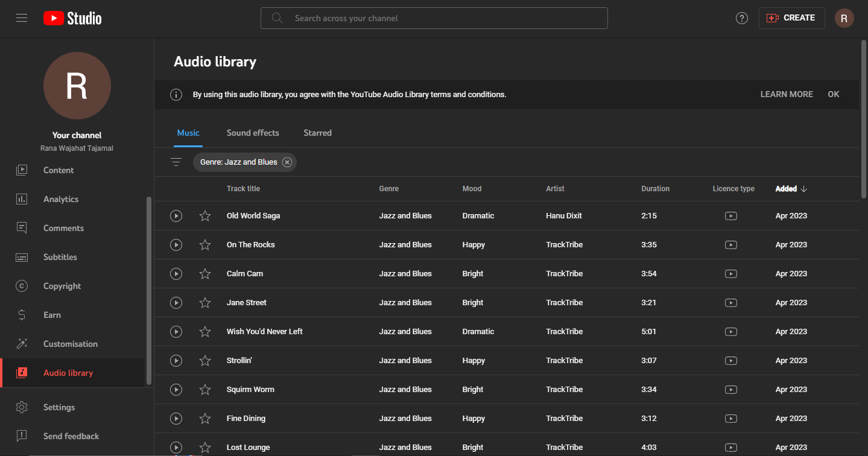The width and height of the screenshot is (868, 456).
Task: Click the YouTube Studio logo
Action: click(72, 18)
